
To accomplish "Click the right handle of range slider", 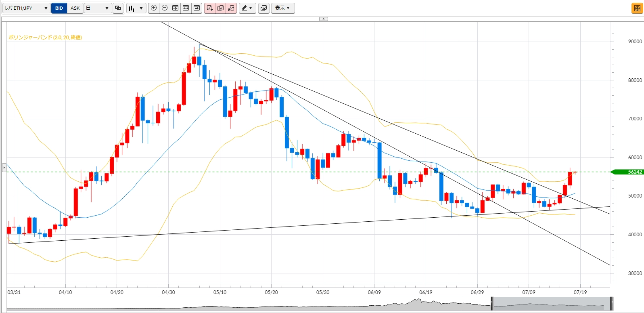I will tap(612, 303).
